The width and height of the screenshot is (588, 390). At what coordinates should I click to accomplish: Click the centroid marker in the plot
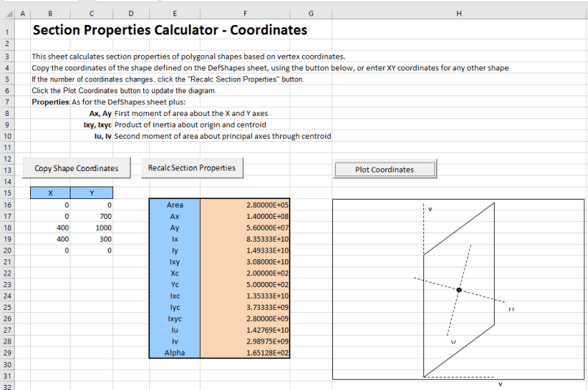[459, 290]
